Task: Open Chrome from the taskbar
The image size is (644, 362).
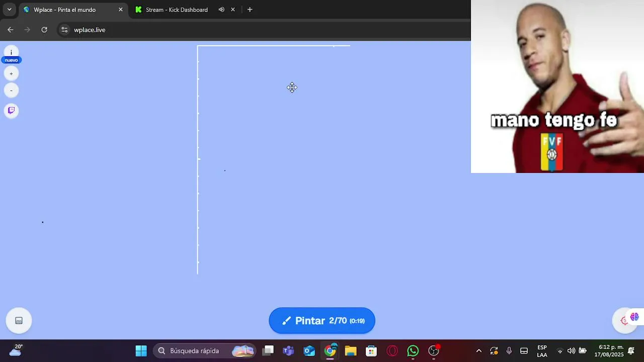Action: point(330,351)
